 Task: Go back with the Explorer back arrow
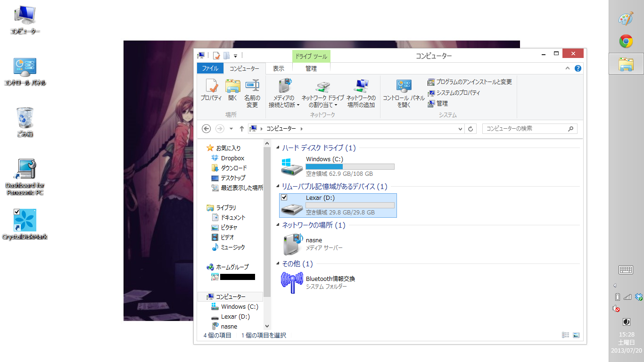[206, 129]
